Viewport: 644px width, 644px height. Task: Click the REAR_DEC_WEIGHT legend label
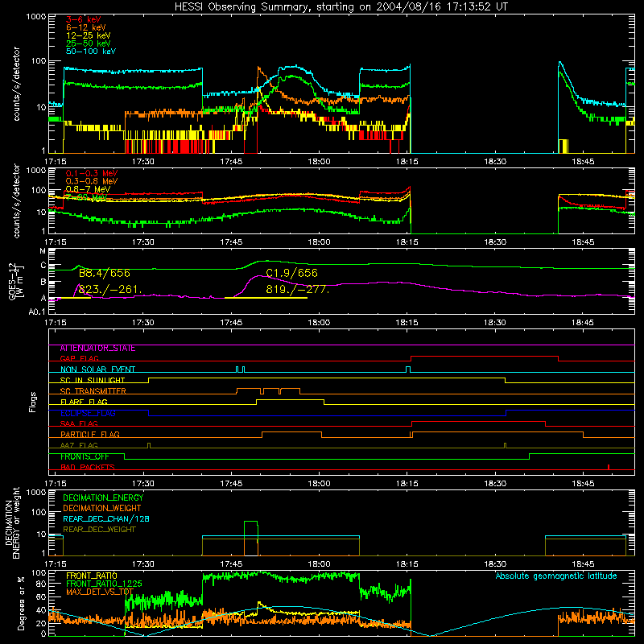[99, 530]
